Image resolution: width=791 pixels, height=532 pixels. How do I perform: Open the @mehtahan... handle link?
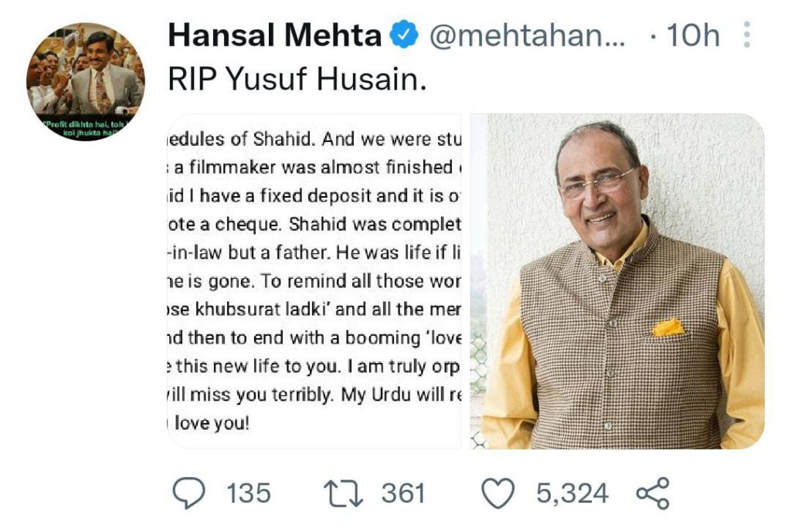tap(527, 36)
